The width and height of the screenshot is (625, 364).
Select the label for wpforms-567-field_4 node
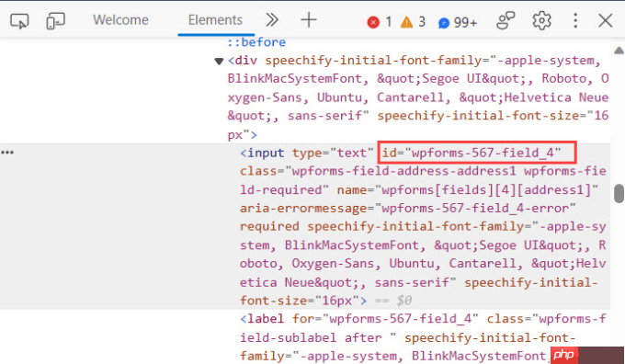point(423,337)
